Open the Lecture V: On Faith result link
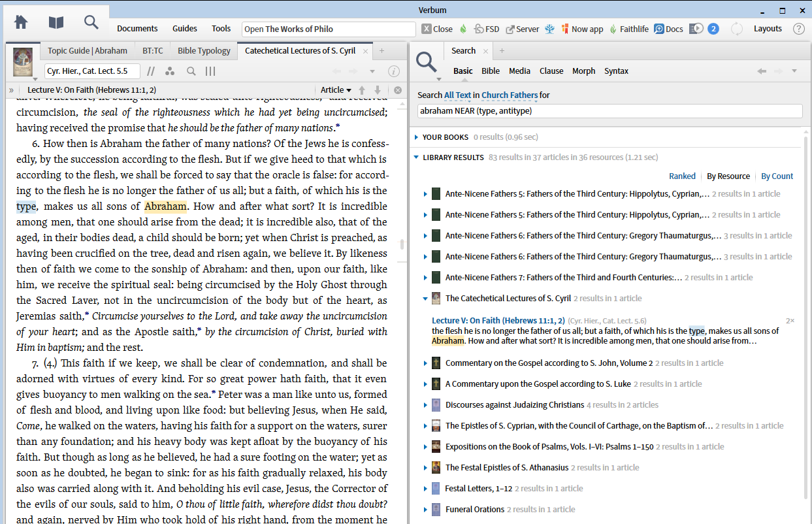Screen dimensions: 812x524 tap(498, 321)
